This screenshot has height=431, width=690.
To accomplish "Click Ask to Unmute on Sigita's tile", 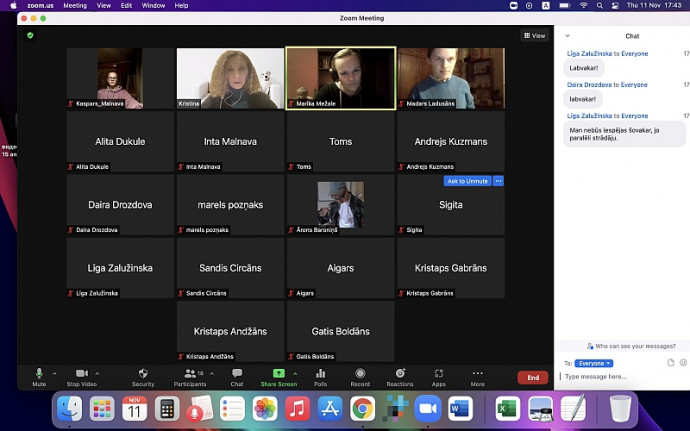I will pyautogui.click(x=467, y=181).
